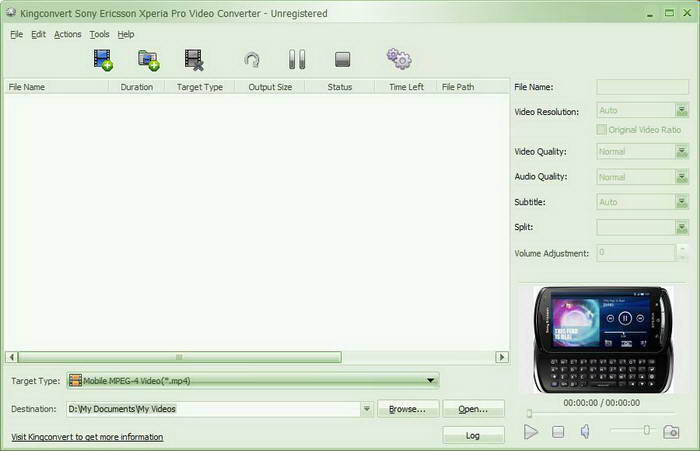Click the preview seek slider handle
700x451 pixels.
[x=529, y=413]
